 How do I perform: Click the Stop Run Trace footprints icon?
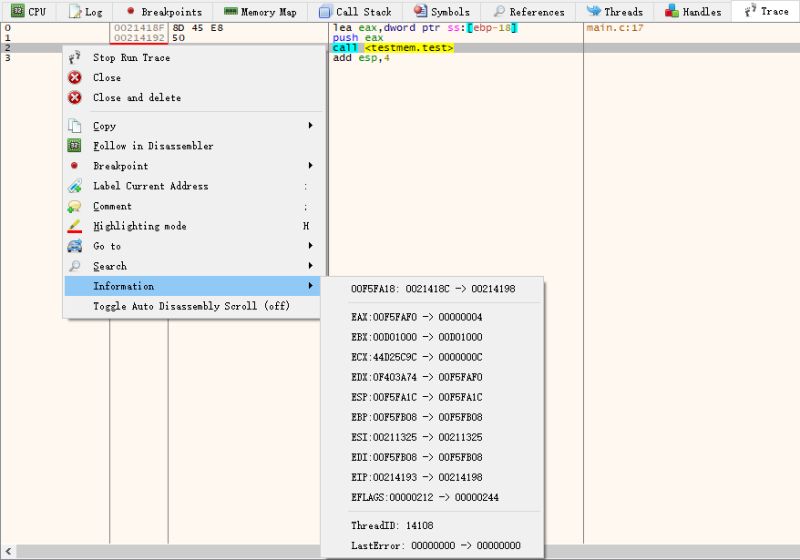[74, 57]
